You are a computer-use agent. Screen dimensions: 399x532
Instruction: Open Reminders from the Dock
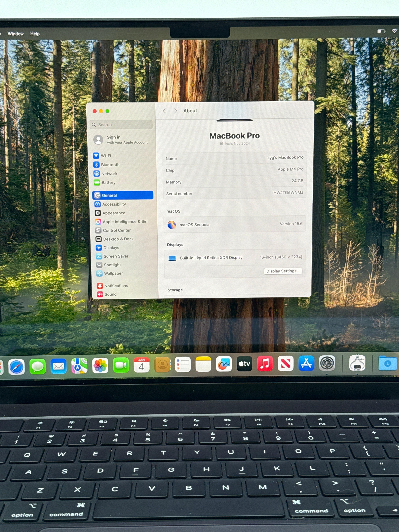coord(183,364)
